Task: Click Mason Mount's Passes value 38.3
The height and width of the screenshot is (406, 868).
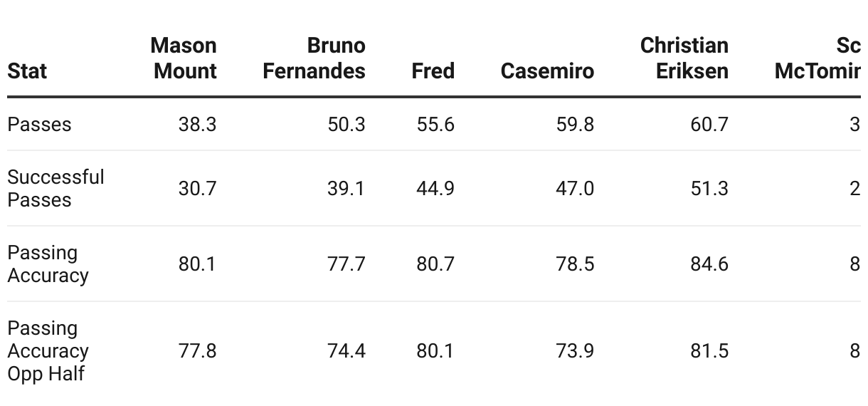Action: click(197, 125)
